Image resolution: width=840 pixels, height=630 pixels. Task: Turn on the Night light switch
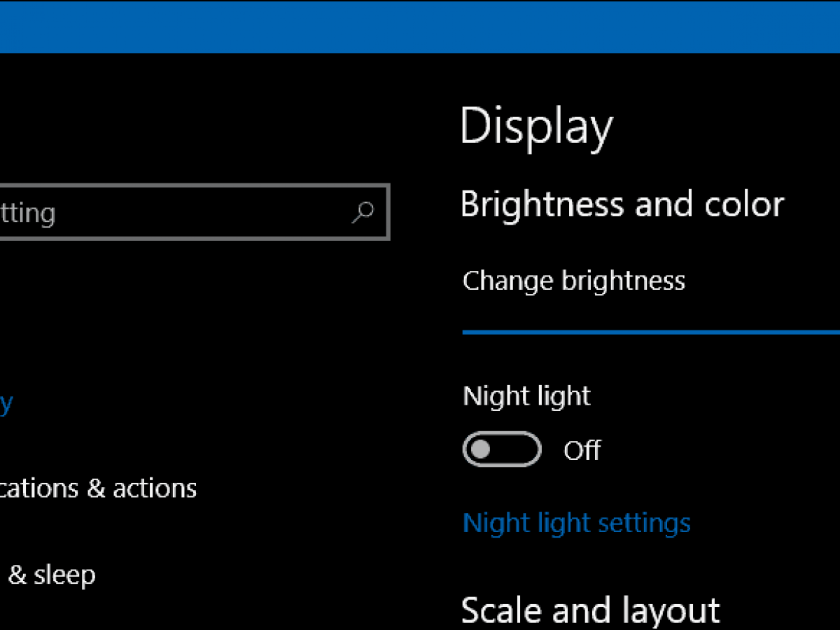(x=501, y=449)
